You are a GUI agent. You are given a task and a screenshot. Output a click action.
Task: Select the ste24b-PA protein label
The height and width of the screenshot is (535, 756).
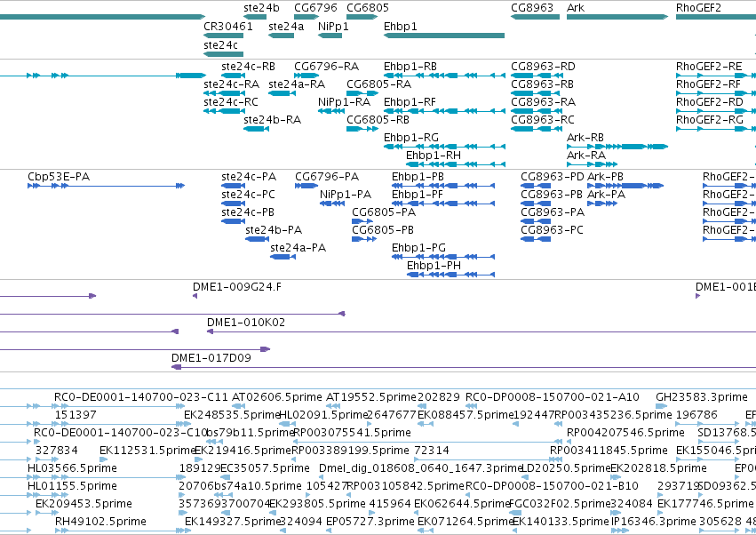[274, 230]
